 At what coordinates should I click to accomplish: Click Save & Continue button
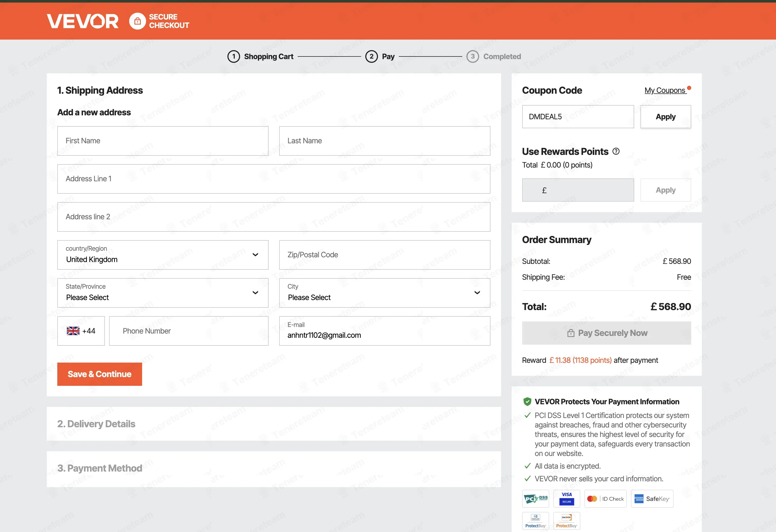[x=100, y=374]
